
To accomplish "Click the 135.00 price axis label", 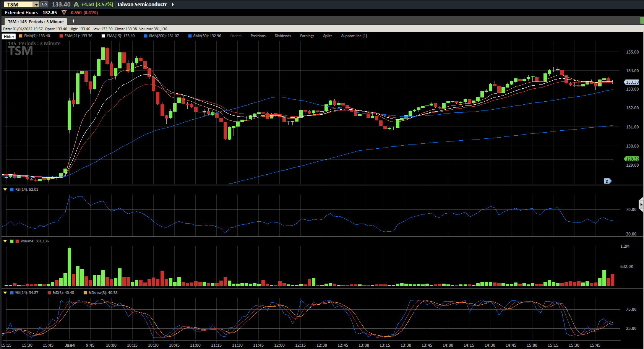I will [632, 52].
